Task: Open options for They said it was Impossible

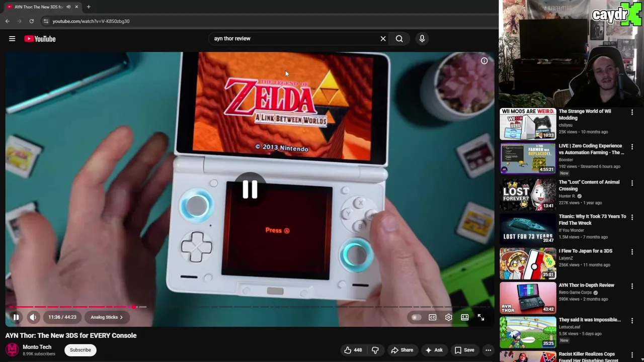Action: tap(632, 321)
